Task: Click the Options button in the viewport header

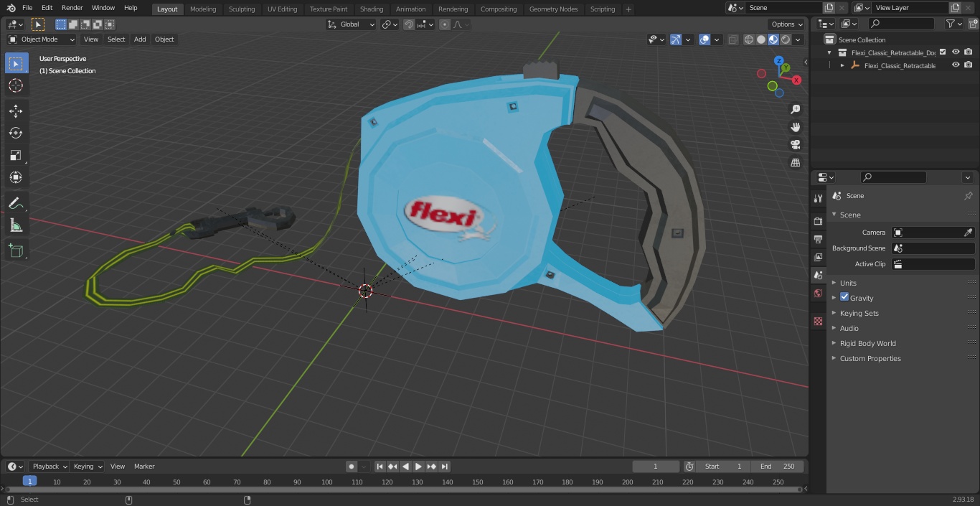Action: (x=787, y=24)
